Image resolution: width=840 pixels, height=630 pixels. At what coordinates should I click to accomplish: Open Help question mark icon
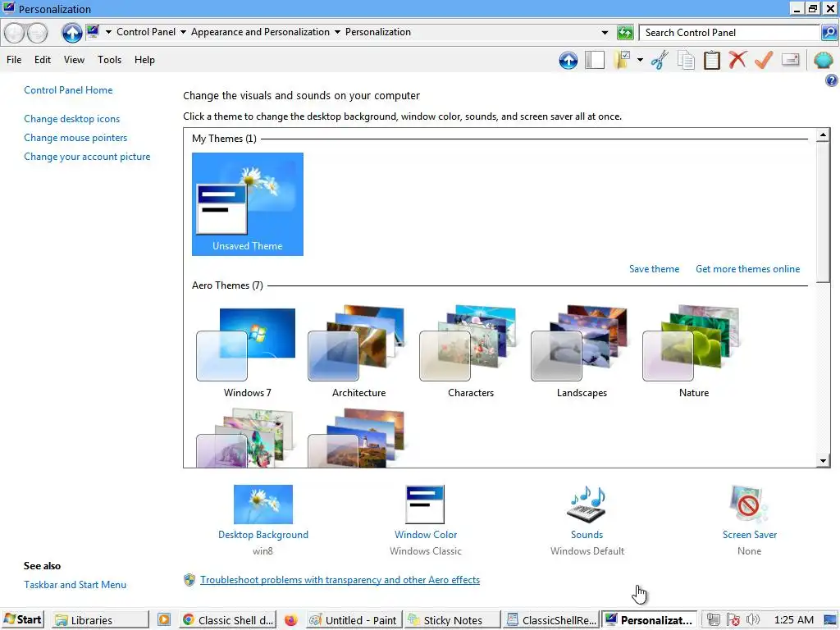832,80
